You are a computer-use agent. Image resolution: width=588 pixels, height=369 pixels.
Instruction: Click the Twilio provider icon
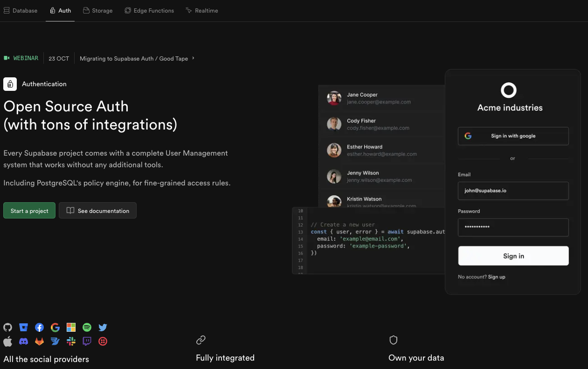(x=103, y=342)
